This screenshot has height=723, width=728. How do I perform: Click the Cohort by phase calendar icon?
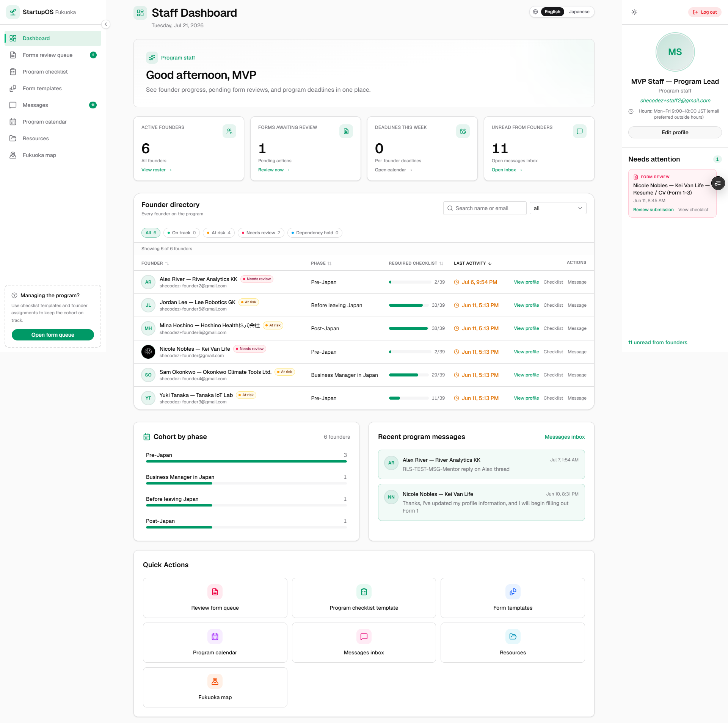click(x=147, y=437)
